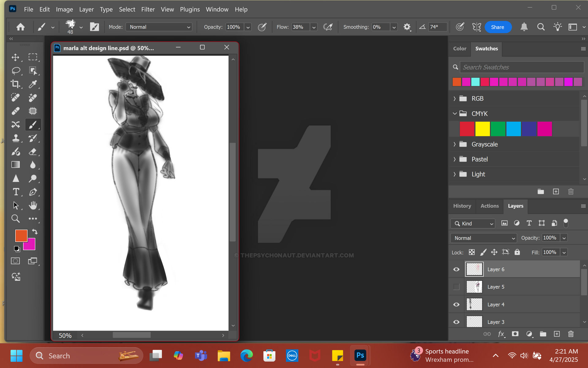Select the Crop tool
Image resolution: width=588 pixels, height=368 pixels.
[15, 84]
